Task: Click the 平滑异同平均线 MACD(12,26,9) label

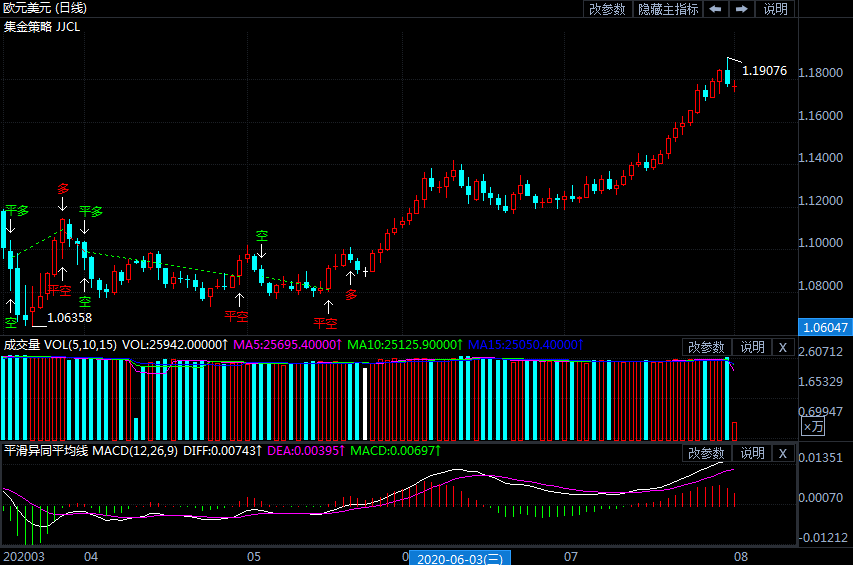Action: click(90, 452)
